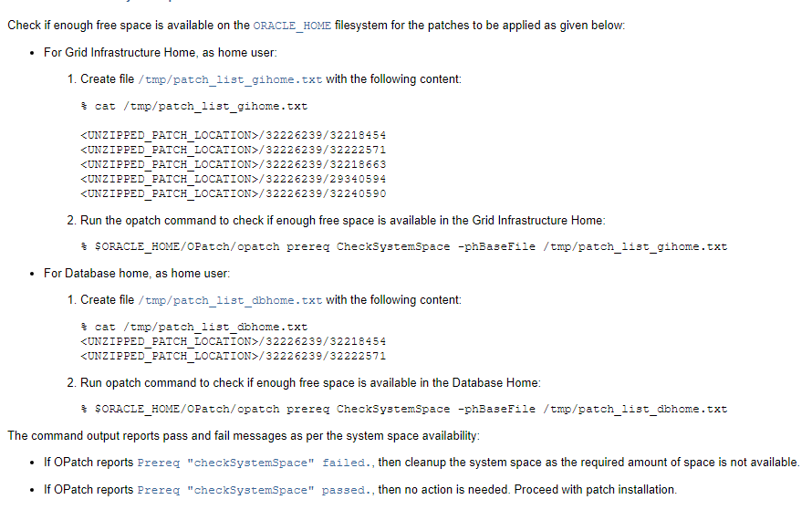Click the first gihome path ending in 32218454
The image size is (812, 510).
tap(233, 136)
